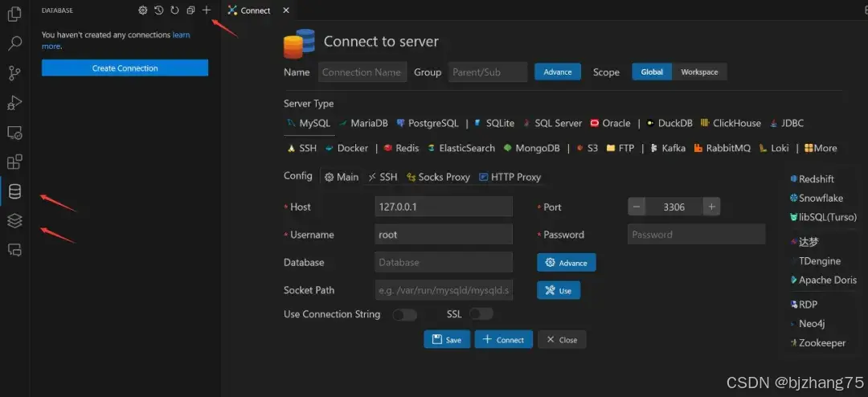The width and height of the screenshot is (868, 397).
Task: Open Run and Debug in activity bar
Action: point(14,102)
